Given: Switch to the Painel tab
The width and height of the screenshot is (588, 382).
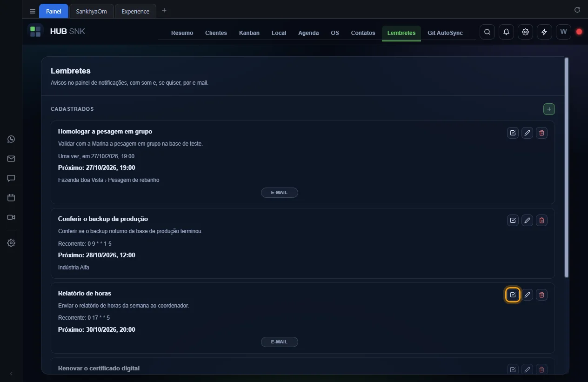Looking at the screenshot, I should (x=53, y=11).
